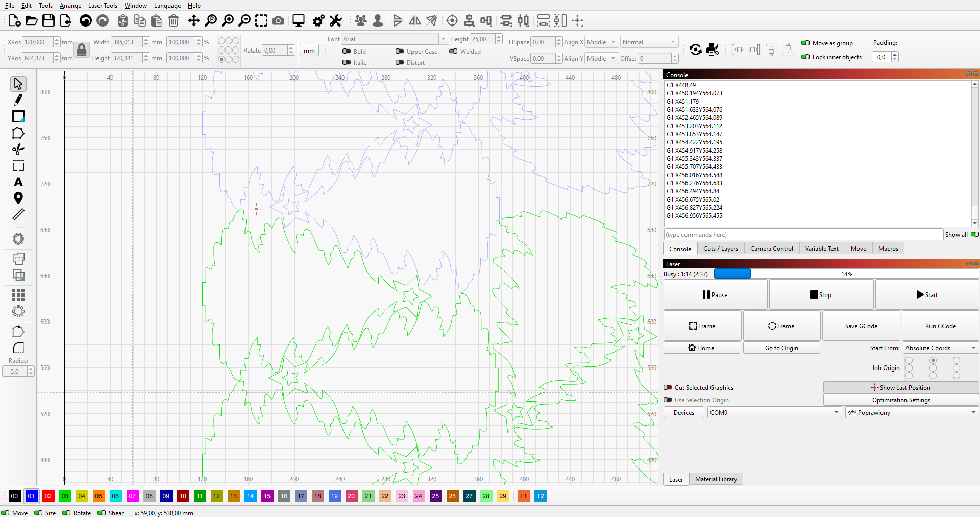This screenshot has width=980, height=517.
Task: Open the camera capture icon in toolbar
Action: (x=278, y=20)
